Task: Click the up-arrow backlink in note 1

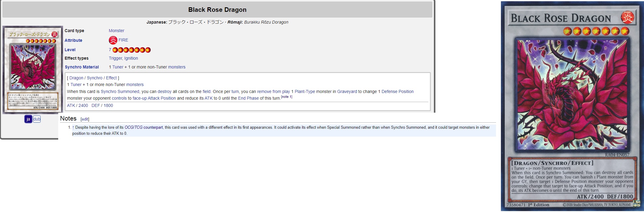Action: [73, 128]
